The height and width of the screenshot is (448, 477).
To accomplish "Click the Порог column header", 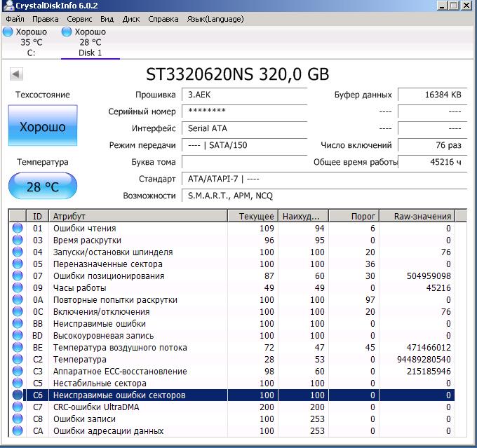I will coord(354,216).
